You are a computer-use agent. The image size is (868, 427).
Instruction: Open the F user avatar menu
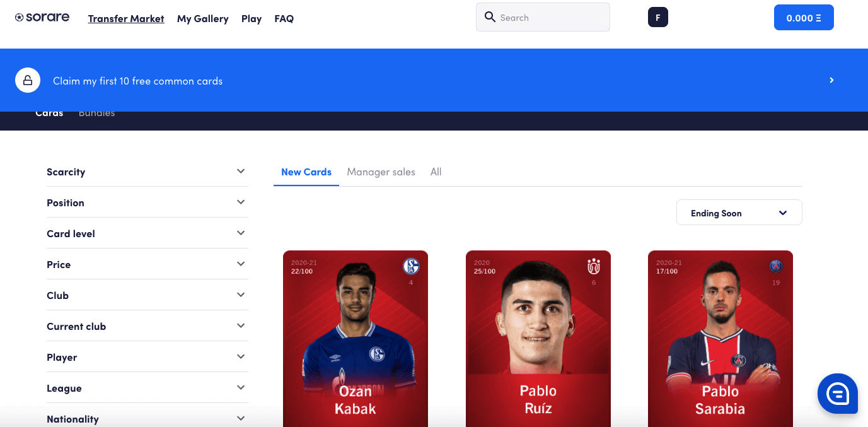pos(657,18)
